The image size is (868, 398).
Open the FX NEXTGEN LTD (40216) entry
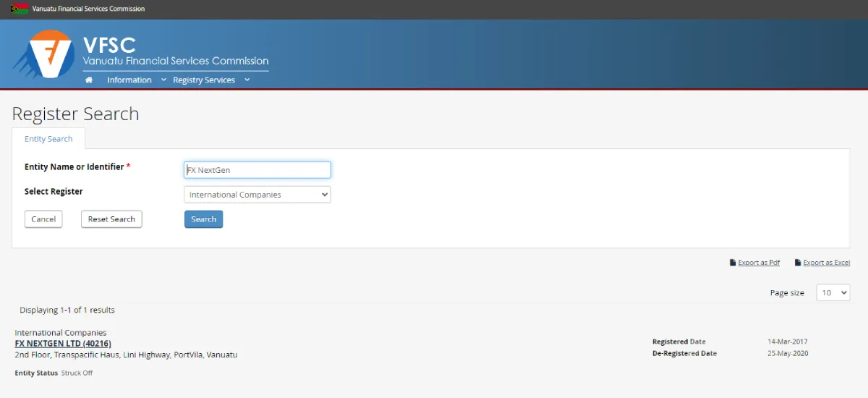tap(63, 344)
